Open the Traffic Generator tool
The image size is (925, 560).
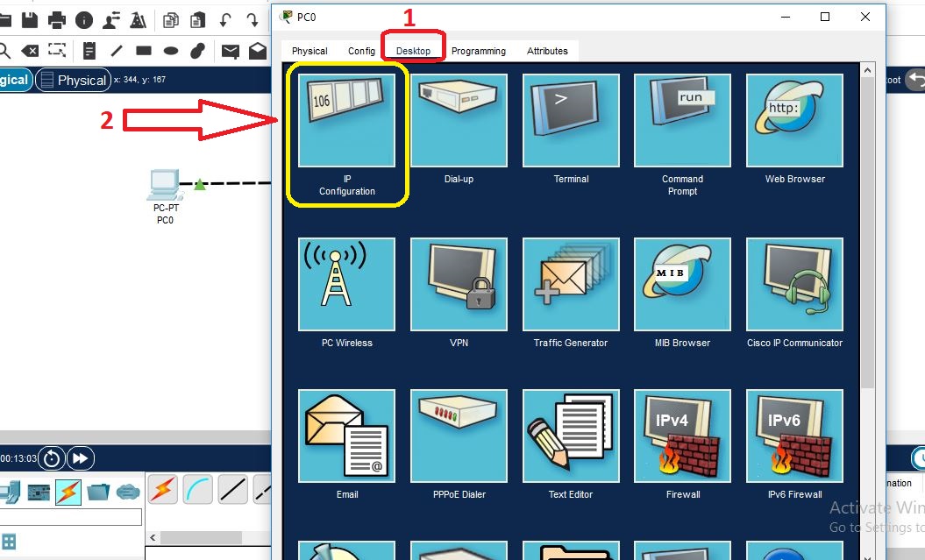(x=571, y=283)
